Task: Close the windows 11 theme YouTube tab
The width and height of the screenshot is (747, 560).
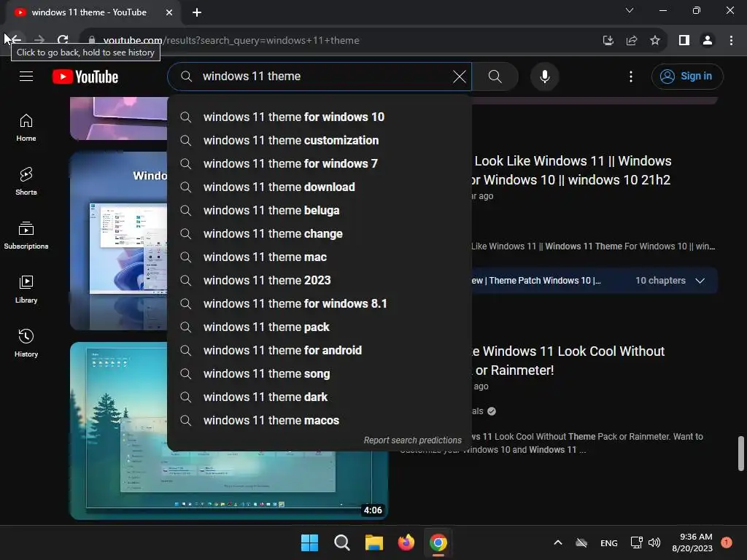Action: click(169, 12)
